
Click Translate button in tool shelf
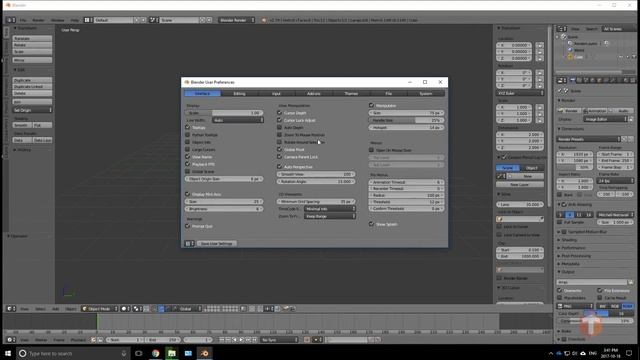tap(32, 38)
